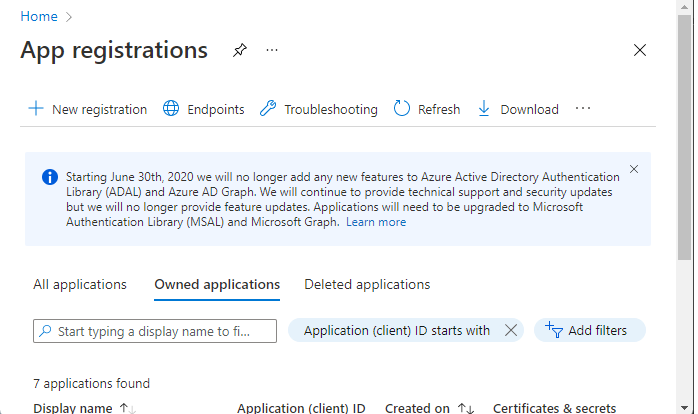This screenshot has height=414, width=698.
Task: Click the Troubleshooting wrench icon
Action: (268, 108)
